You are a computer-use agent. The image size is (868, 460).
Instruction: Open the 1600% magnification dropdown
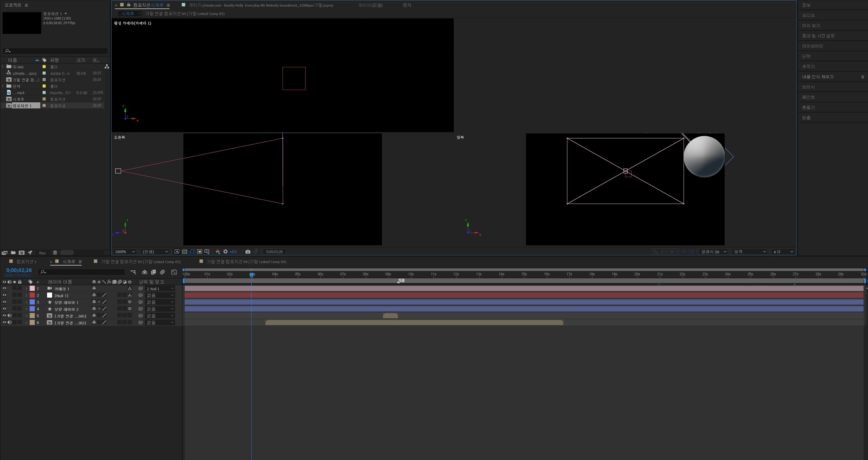click(125, 251)
